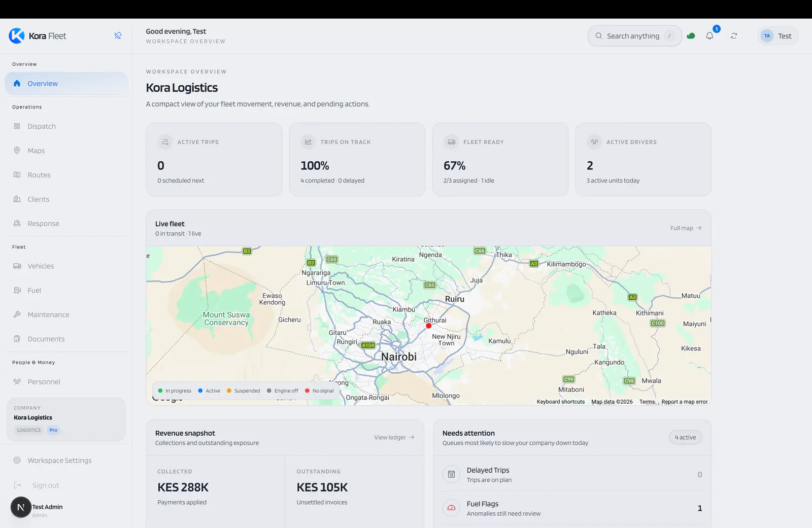Open the Clients section
Viewport: 812px width, 528px height.
pos(66,199)
